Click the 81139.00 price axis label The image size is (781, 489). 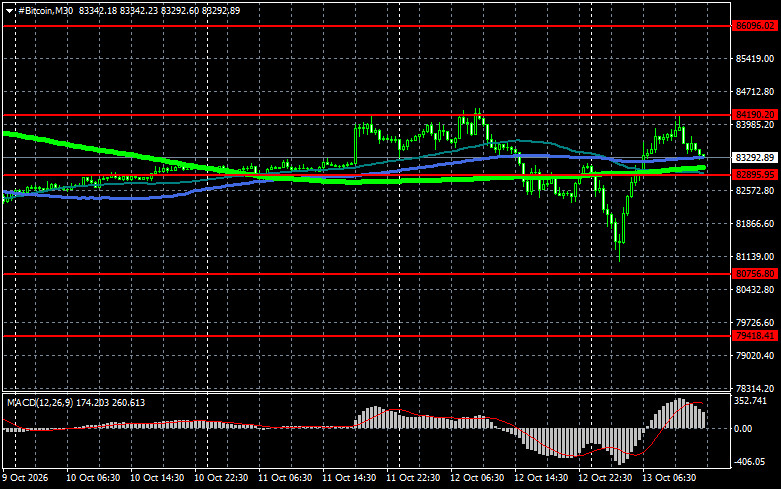pyautogui.click(x=755, y=256)
